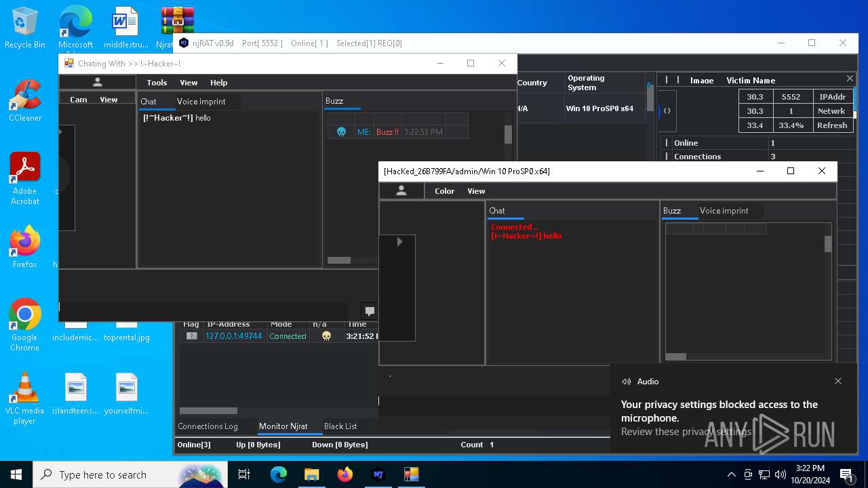This screenshot has width=868, height=488.
Task: Click vertical scrollbar in HacKed Buzz panel
Action: (x=828, y=244)
